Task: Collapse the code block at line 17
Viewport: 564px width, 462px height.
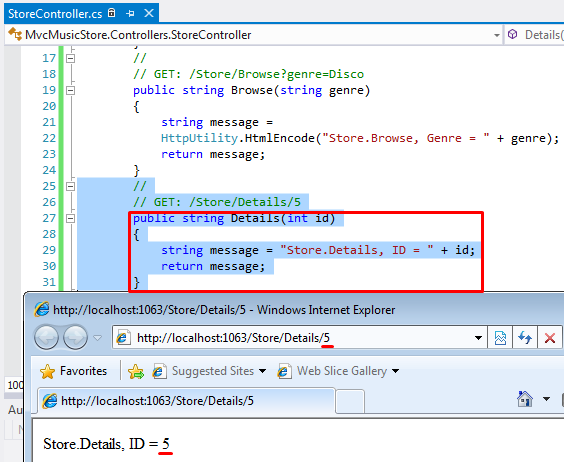Action: [x=70, y=58]
